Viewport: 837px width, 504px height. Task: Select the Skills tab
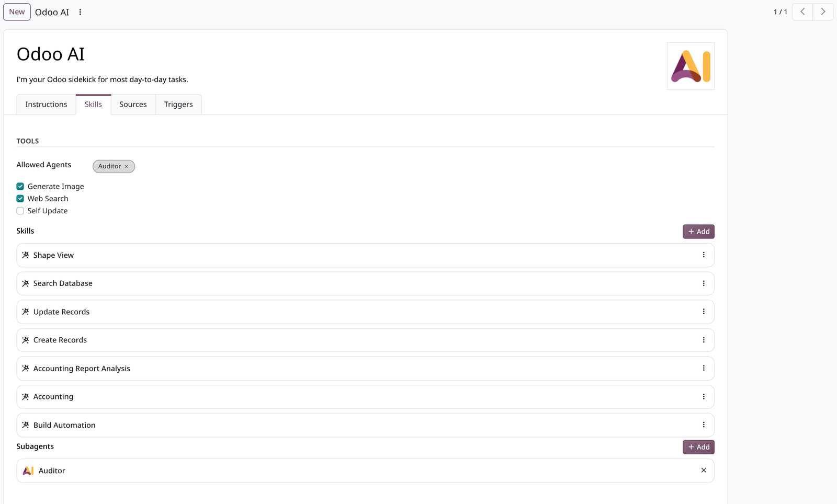pyautogui.click(x=93, y=105)
